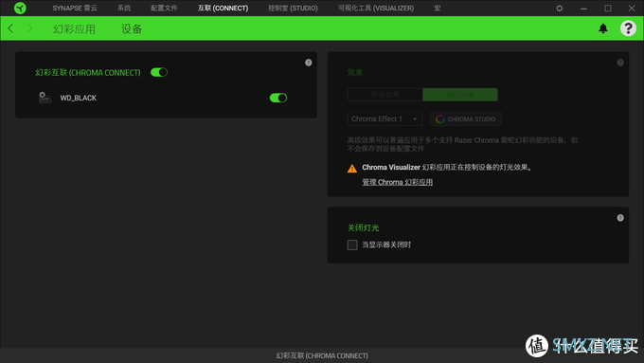Select the 幻彩应用 sub-tab

pos(74,28)
